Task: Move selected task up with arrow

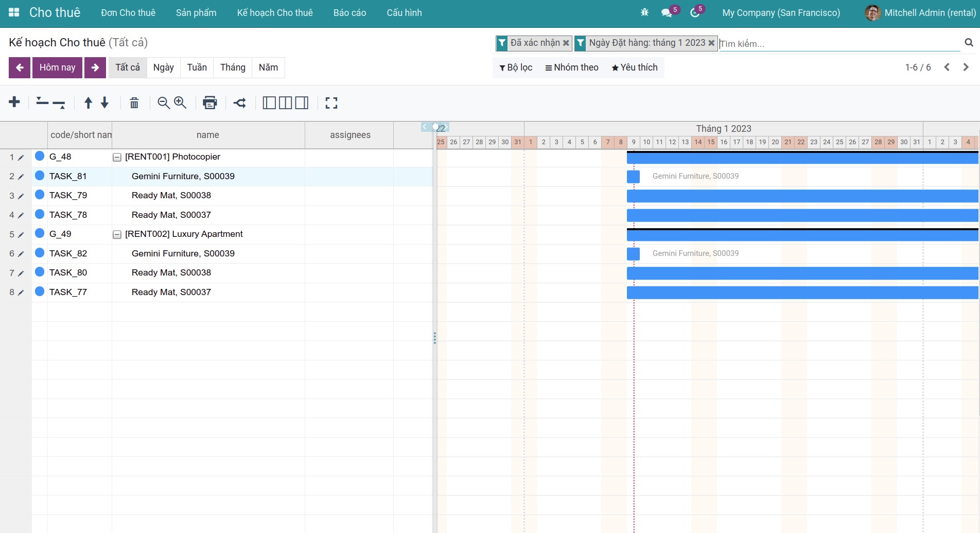Action: [x=88, y=103]
